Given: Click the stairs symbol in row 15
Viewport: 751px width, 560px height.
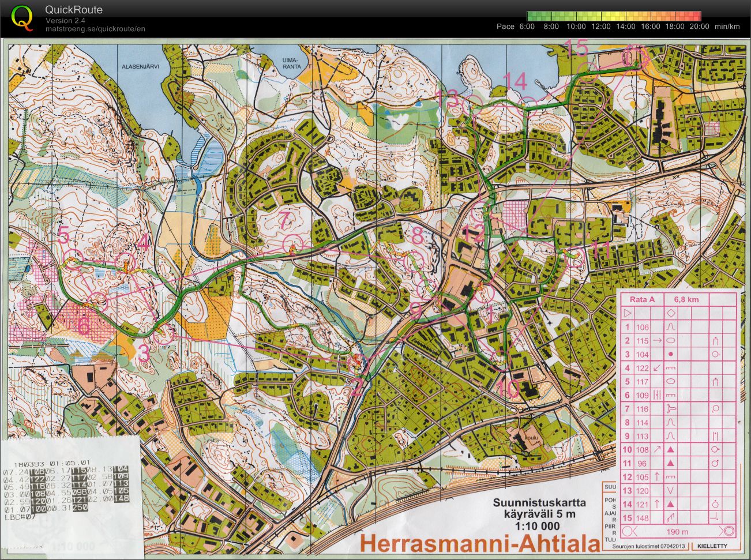Looking at the screenshot, I should [x=671, y=518].
